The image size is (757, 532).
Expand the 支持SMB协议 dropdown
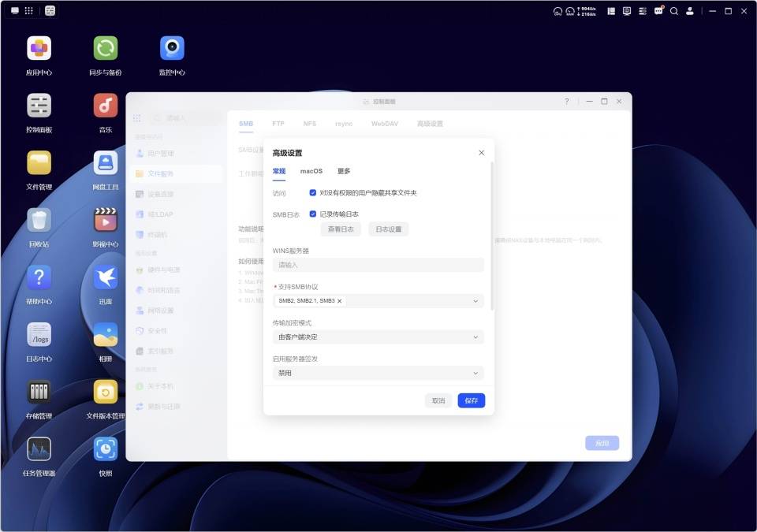[x=378, y=301]
